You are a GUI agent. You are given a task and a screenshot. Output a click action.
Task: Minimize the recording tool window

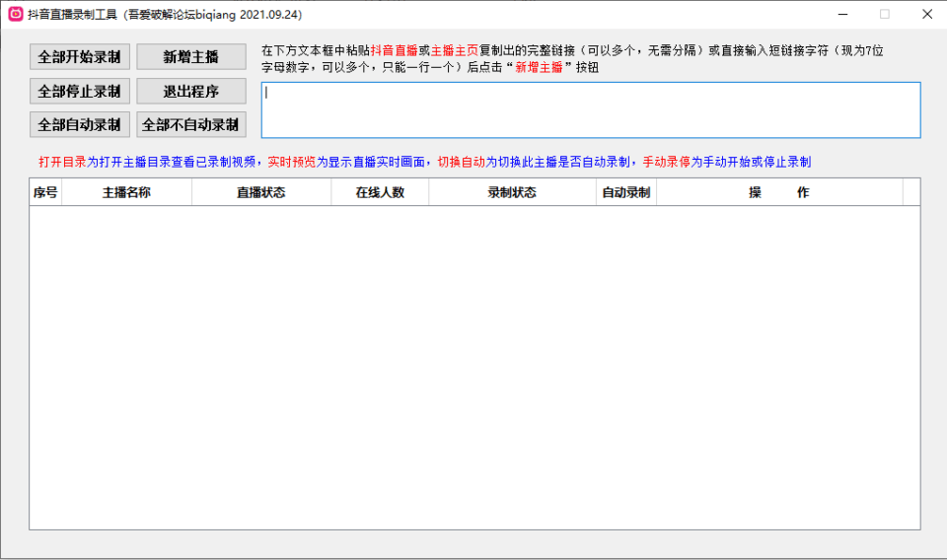(843, 14)
